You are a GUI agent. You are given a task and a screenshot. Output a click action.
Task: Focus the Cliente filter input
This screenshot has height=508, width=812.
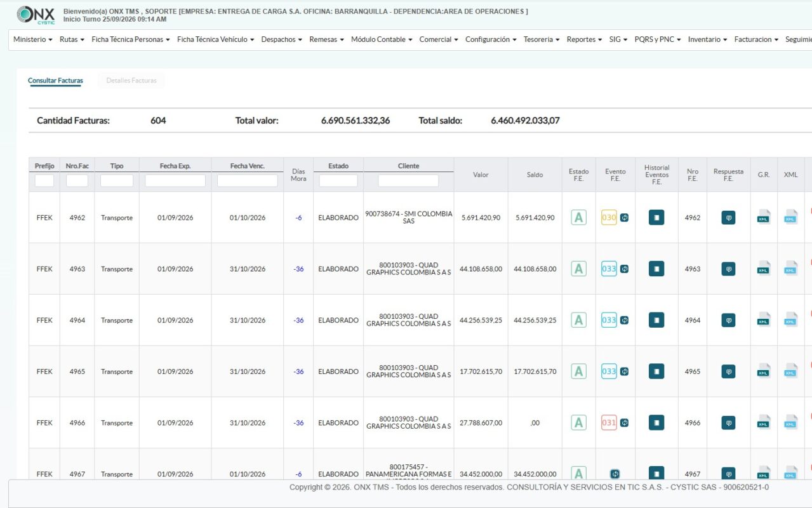click(408, 181)
